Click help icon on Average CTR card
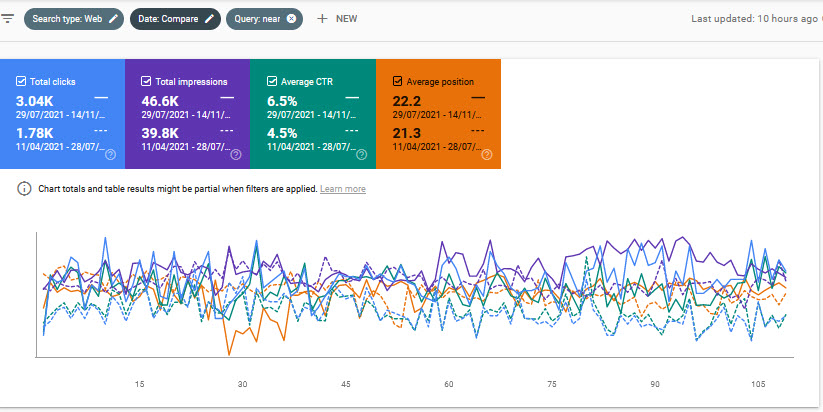 click(x=361, y=154)
